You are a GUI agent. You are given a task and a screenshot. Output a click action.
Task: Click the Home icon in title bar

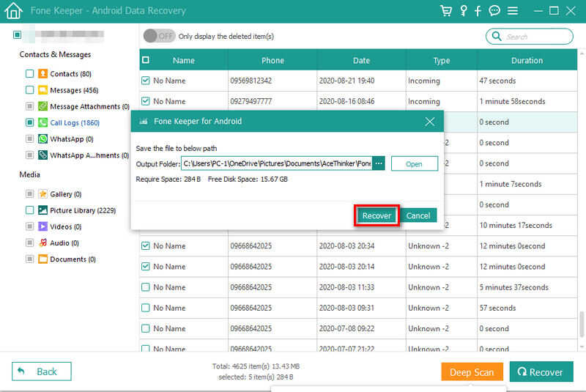point(13,10)
